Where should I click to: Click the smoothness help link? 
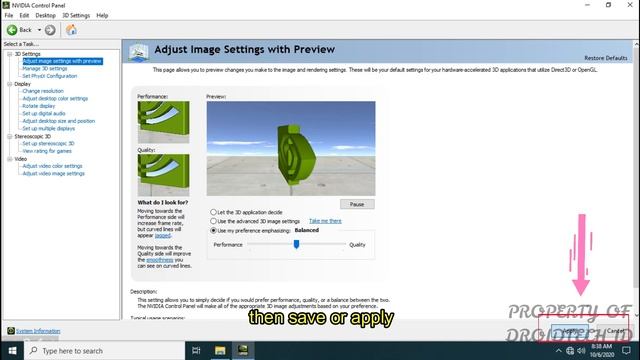point(160,260)
